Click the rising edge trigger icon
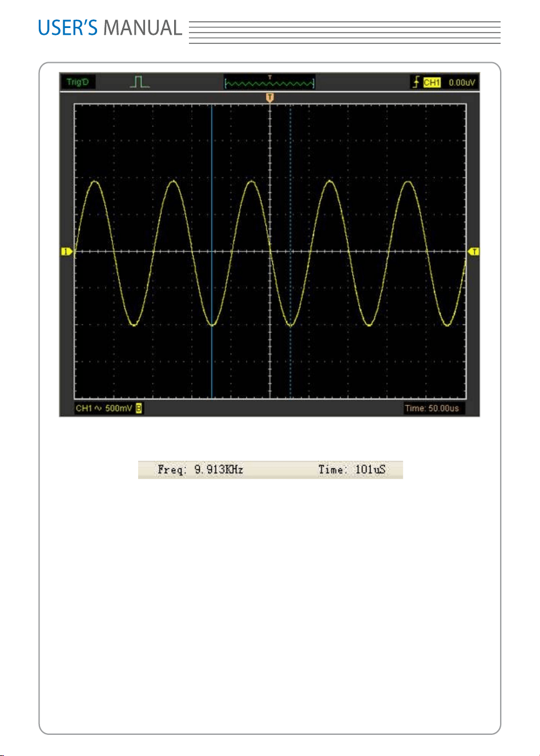 pos(416,82)
